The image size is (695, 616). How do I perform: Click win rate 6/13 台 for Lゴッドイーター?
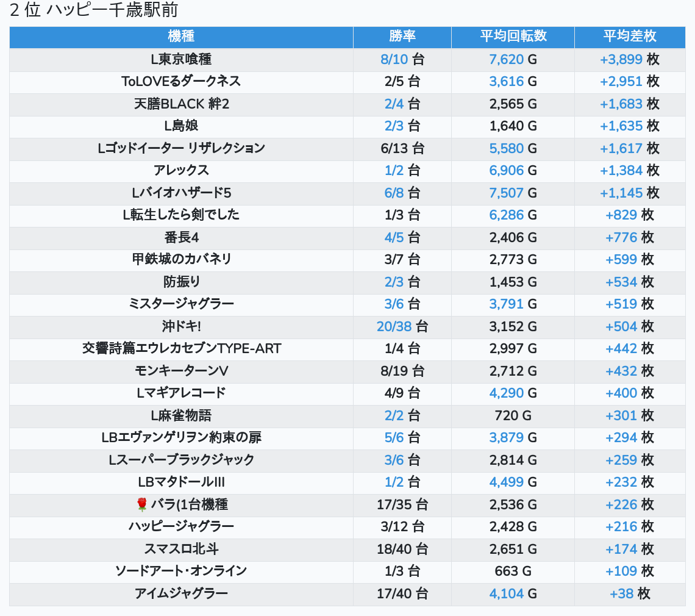(x=402, y=148)
